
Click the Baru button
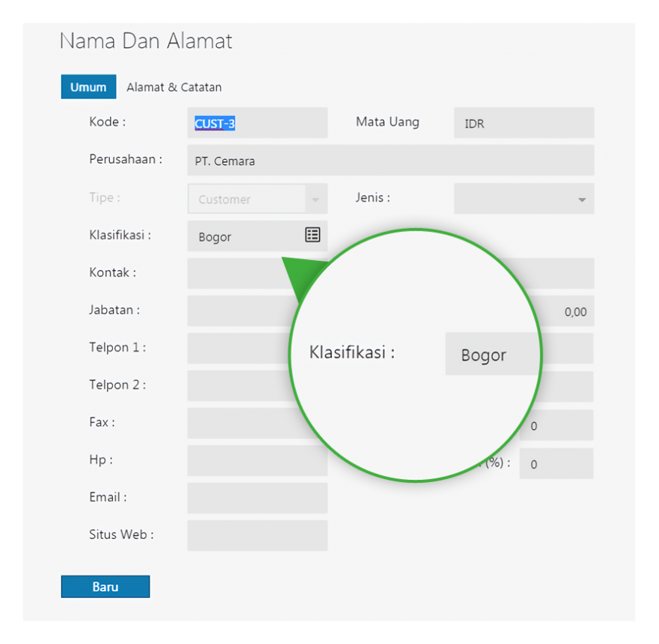pyautogui.click(x=105, y=587)
